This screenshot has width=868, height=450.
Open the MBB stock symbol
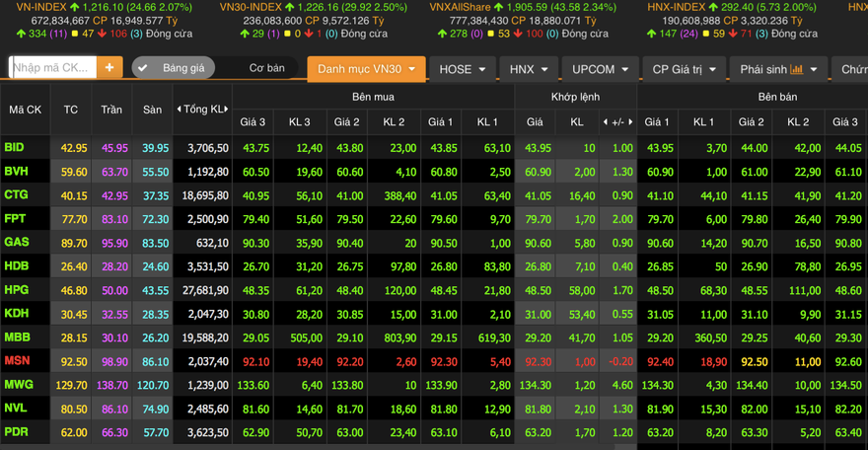17,337
